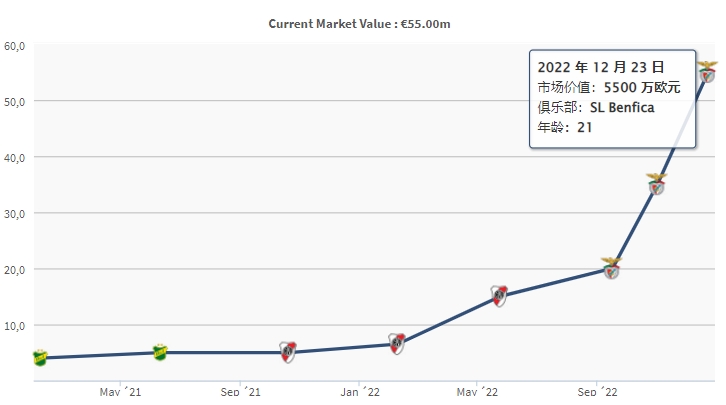Click the 60,0 value axis label
This screenshot has width=726, height=405.
14,46
